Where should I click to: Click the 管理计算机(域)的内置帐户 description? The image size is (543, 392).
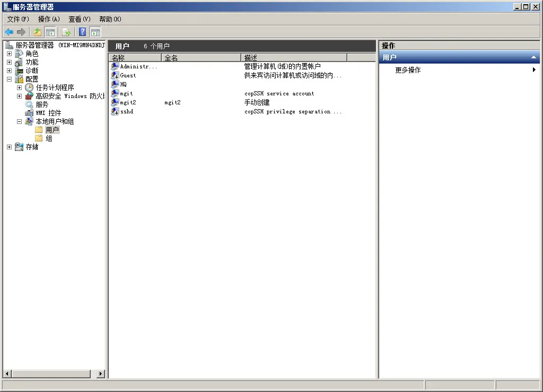(282, 66)
